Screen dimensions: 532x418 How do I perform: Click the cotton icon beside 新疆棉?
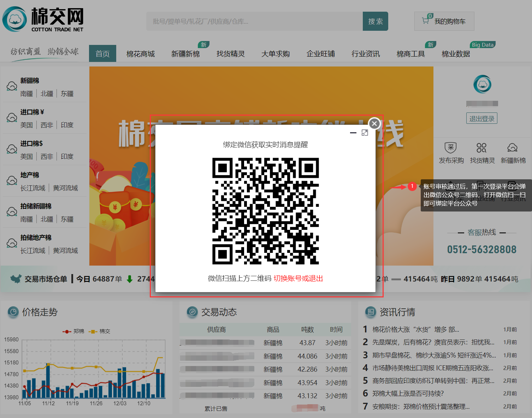pos(12,86)
